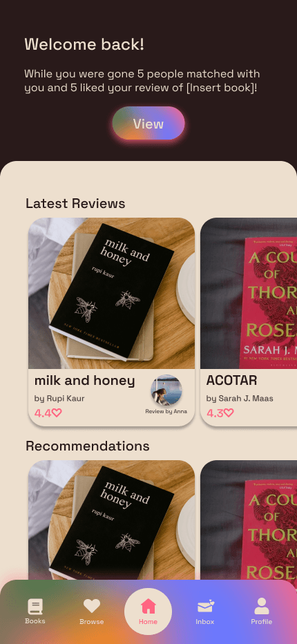The image size is (297, 644).
Task: Tap heart icon beside 4.3 rating
Action: (x=229, y=413)
